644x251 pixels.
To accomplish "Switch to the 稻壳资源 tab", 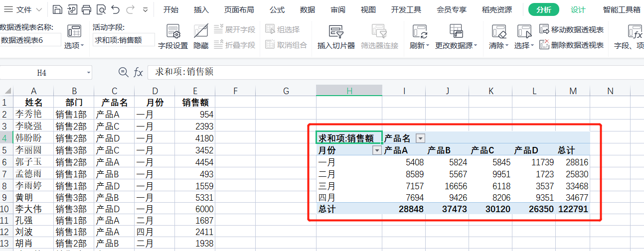I will pos(497,9).
